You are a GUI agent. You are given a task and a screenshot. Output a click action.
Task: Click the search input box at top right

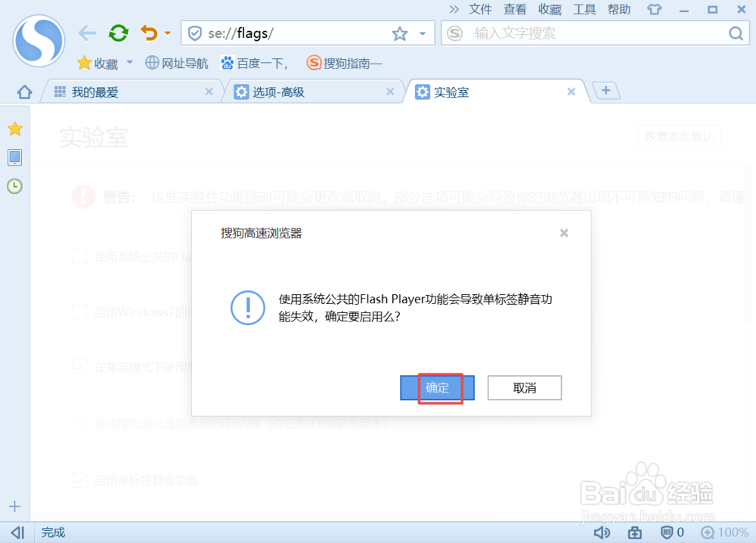click(590, 33)
